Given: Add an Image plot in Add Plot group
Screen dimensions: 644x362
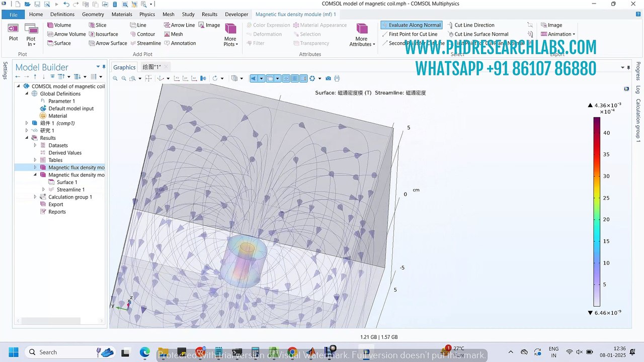Looking at the screenshot, I should (x=209, y=25).
